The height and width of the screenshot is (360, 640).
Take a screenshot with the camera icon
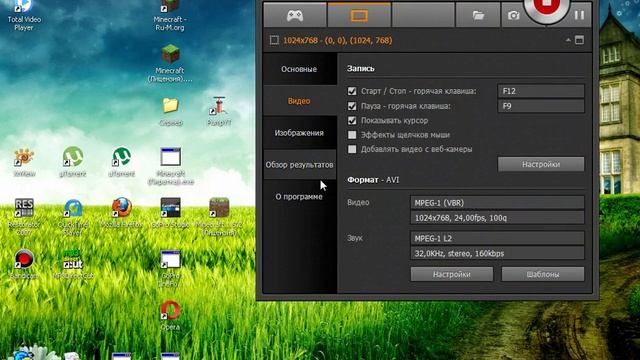(x=513, y=16)
